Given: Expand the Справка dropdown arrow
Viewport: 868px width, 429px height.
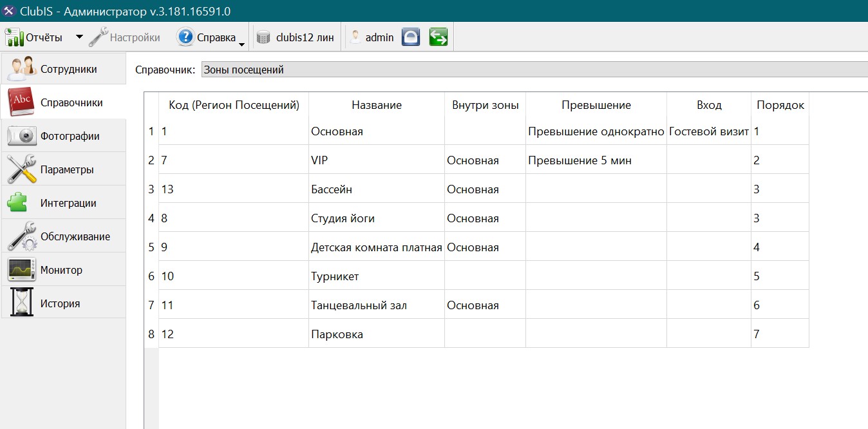Looking at the screenshot, I should 241,44.
